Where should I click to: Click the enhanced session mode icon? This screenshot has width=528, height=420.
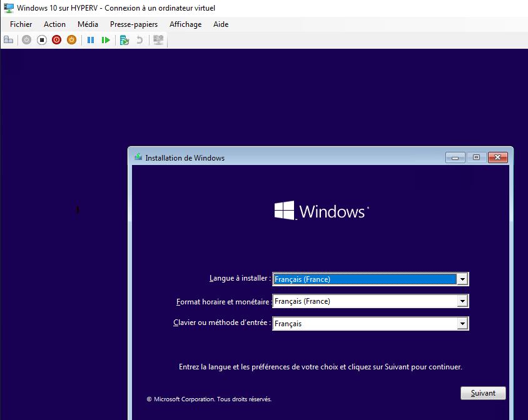coord(158,40)
